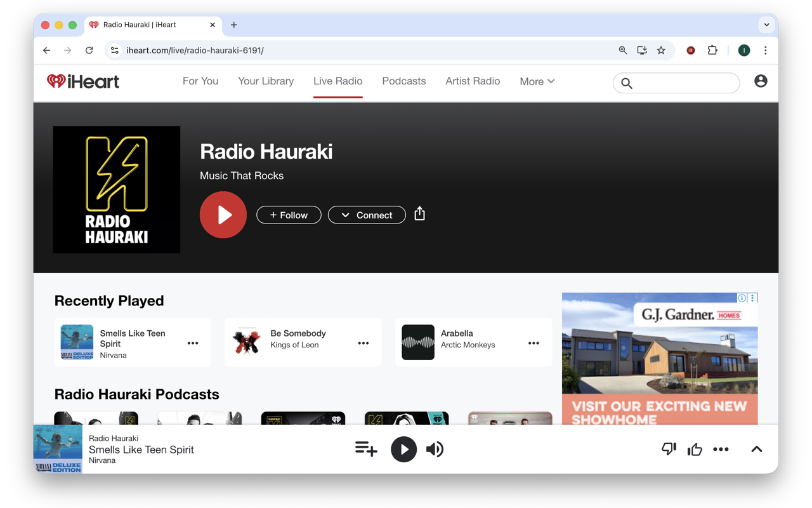Viewport: 812px width, 508px height.
Task: Click Arabella album artwork
Action: pyautogui.click(x=418, y=342)
